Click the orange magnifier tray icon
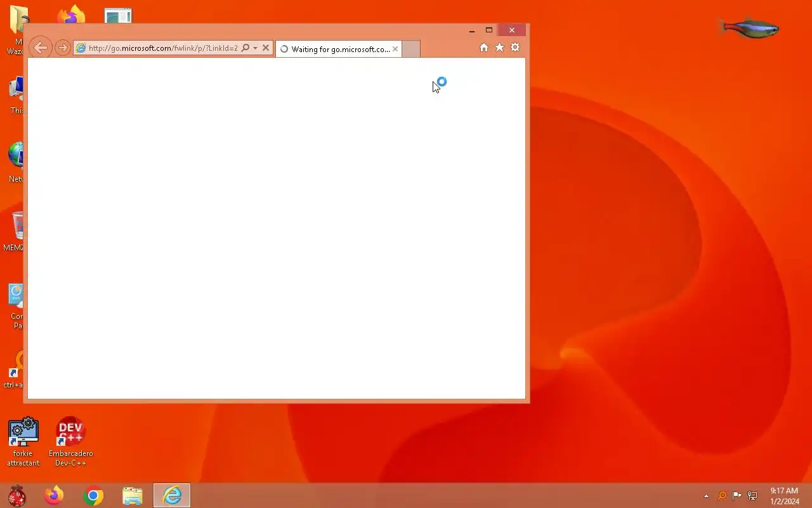The width and height of the screenshot is (812, 508). tap(722, 496)
